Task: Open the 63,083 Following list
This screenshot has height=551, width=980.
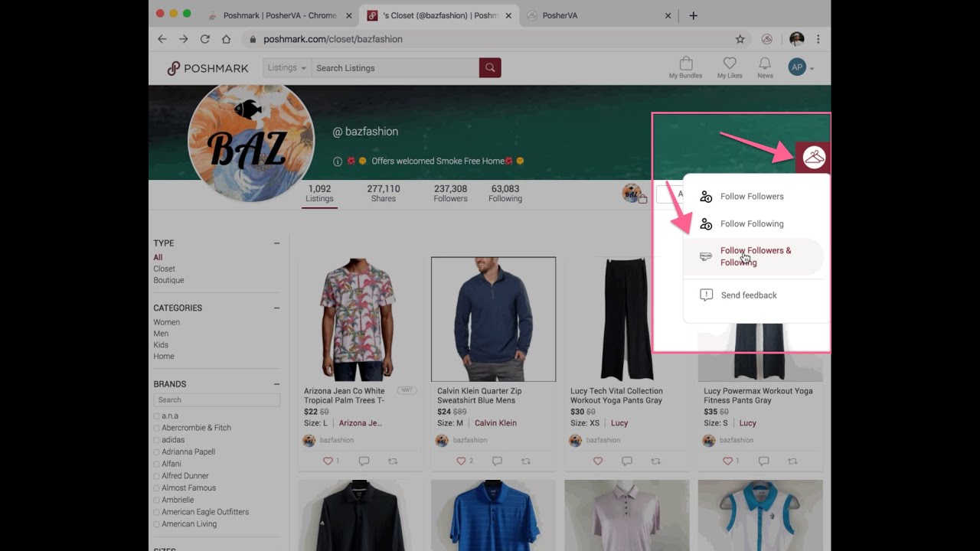Action: [505, 194]
